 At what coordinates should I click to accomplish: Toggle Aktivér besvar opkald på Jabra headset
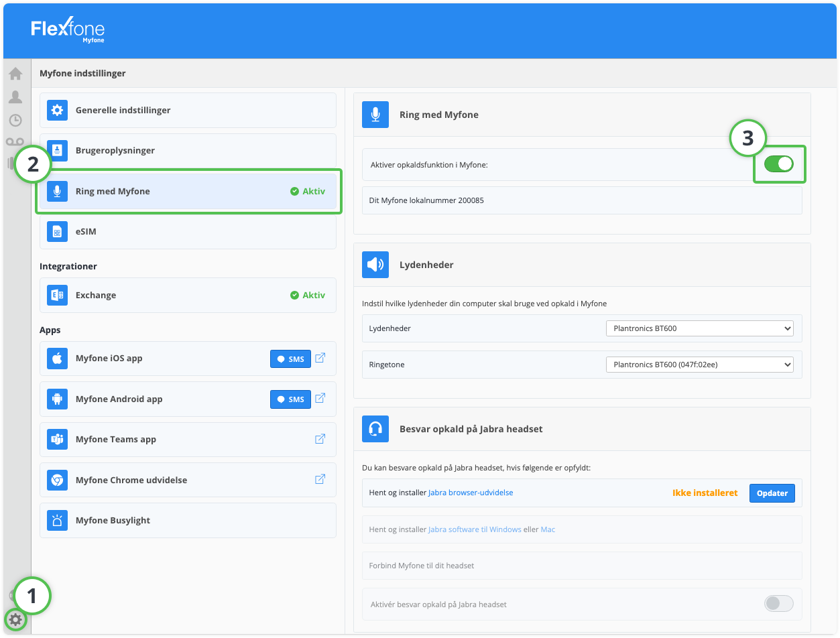coord(778,604)
